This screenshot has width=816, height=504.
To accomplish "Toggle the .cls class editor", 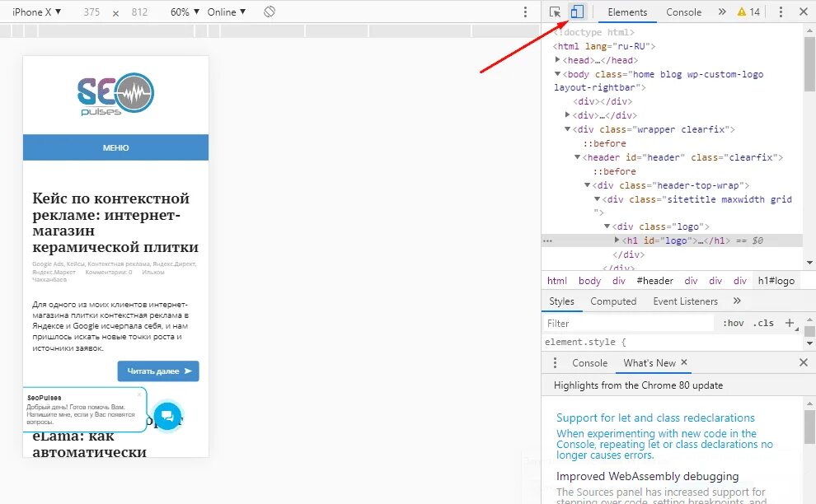I will (763, 323).
